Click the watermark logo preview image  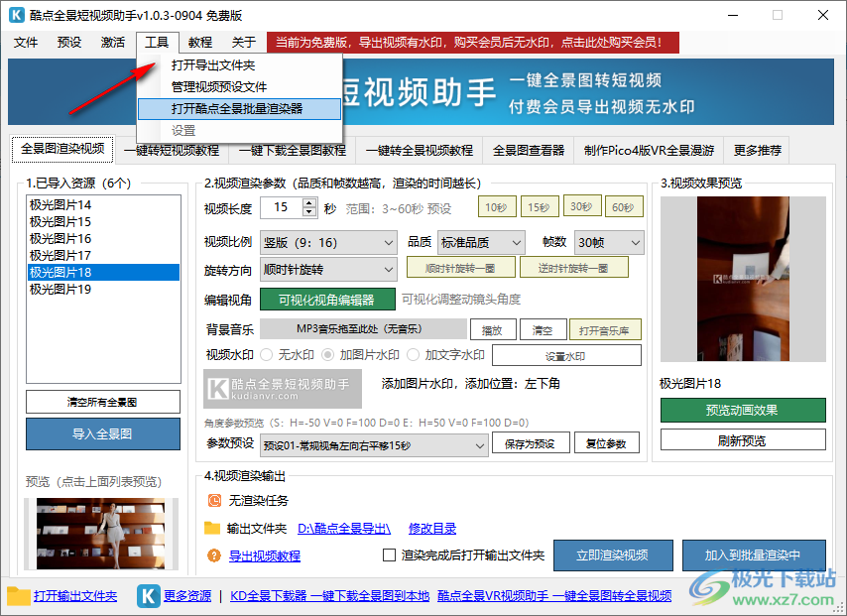click(283, 389)
